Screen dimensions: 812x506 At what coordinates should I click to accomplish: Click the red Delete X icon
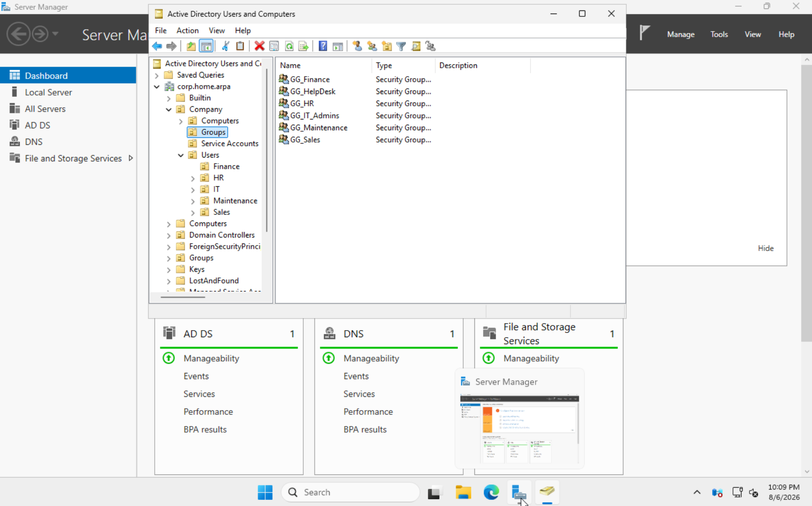(x=260, y=46)
